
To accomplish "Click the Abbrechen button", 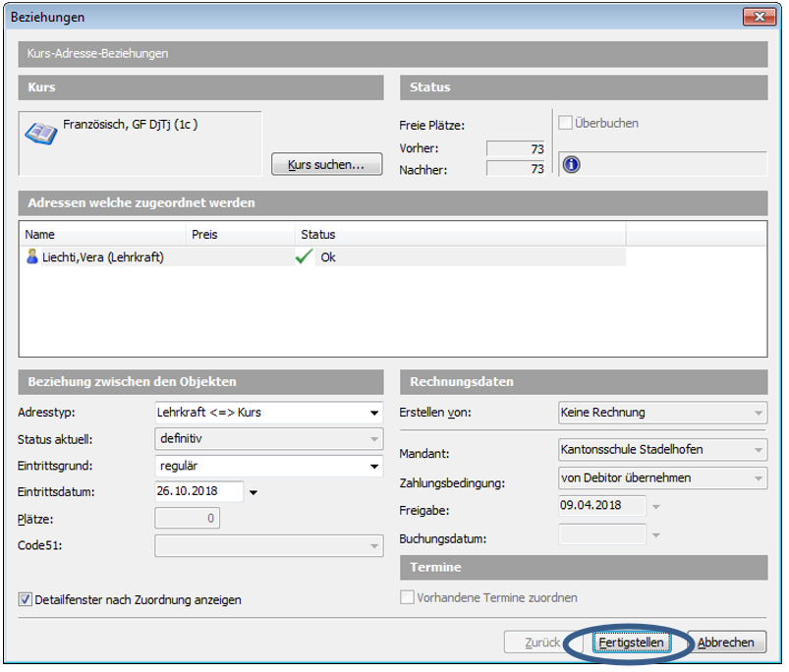I will [x=726, y=643].
